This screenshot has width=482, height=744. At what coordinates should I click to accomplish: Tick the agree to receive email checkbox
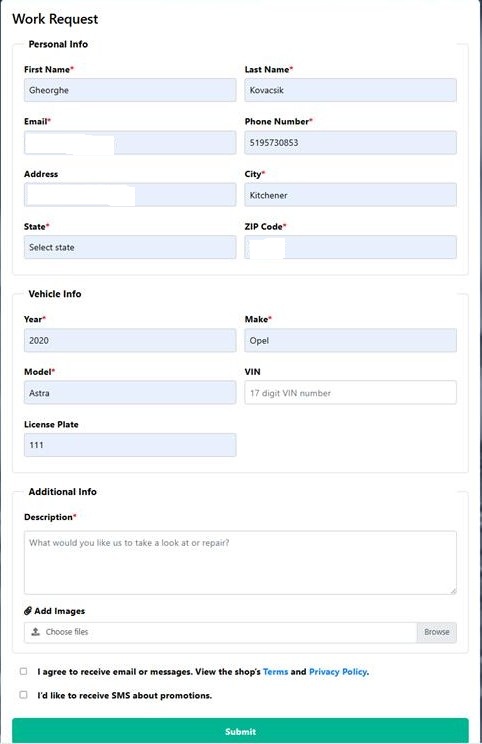(x=23, y=671)
